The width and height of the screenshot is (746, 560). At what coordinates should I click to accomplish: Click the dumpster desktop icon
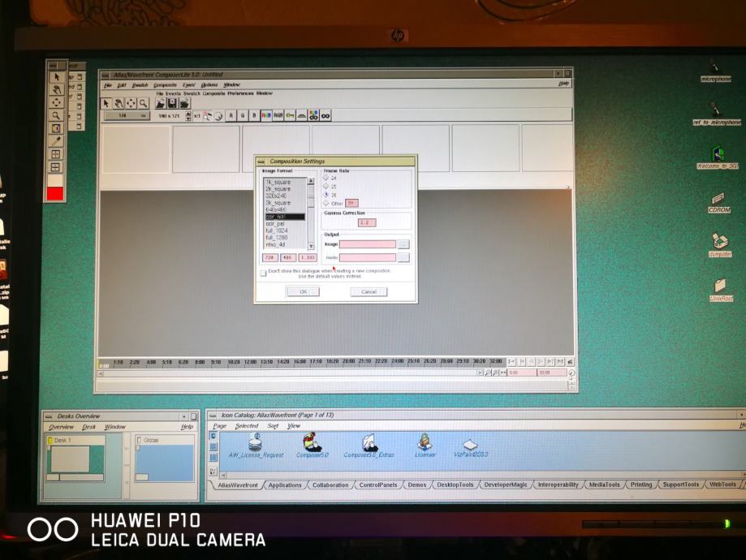tap(720, 245)
